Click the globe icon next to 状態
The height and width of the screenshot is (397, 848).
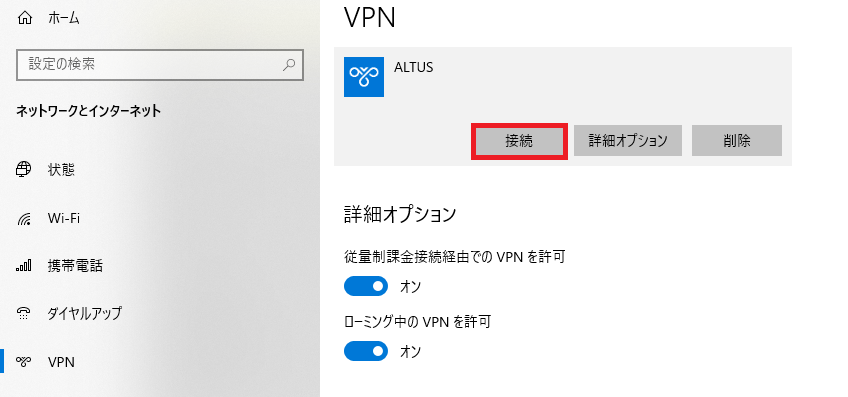(24, 170)
